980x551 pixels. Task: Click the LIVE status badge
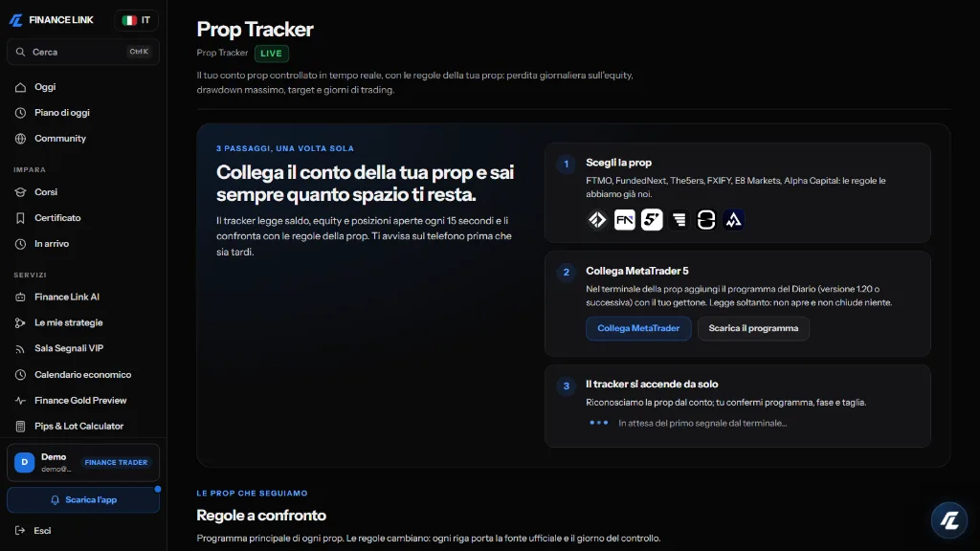[x=271, y=54]
